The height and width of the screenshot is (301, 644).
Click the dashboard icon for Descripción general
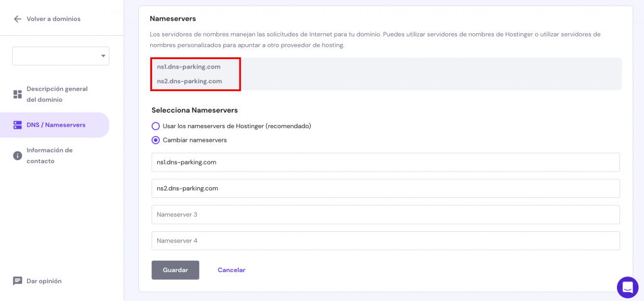coord(18,94)
